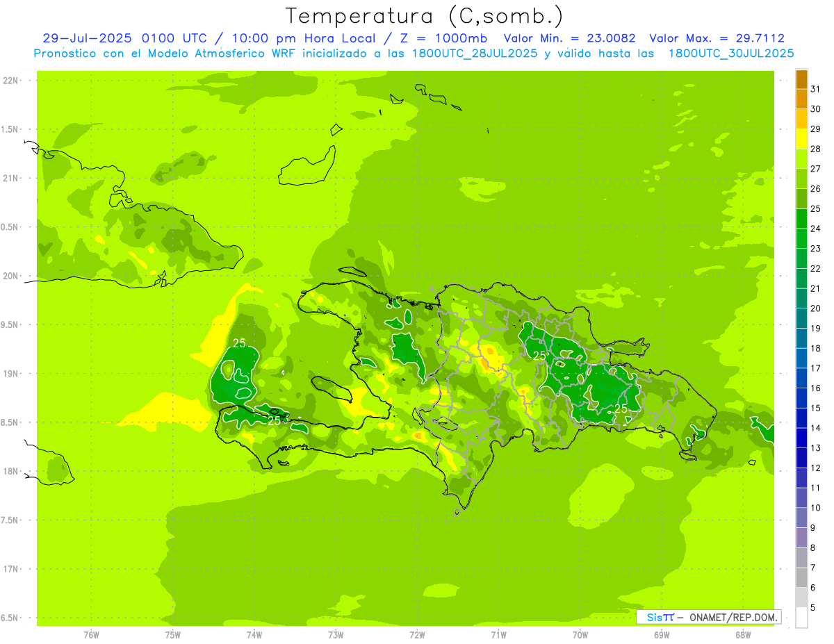
Task: Click "Valor Min. = 23.0082" readout
Action: [x=569, y=38]
